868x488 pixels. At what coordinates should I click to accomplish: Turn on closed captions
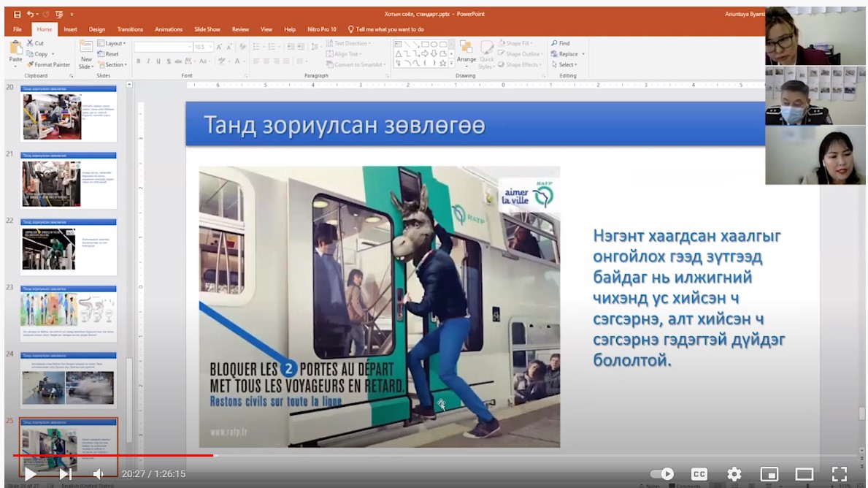[x=699, y=474]
